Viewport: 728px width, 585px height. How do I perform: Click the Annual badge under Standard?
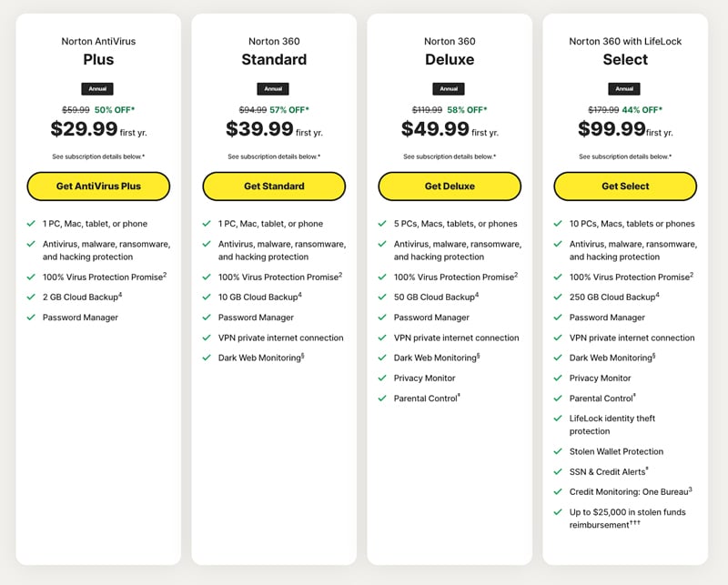[x=274, y=89]
